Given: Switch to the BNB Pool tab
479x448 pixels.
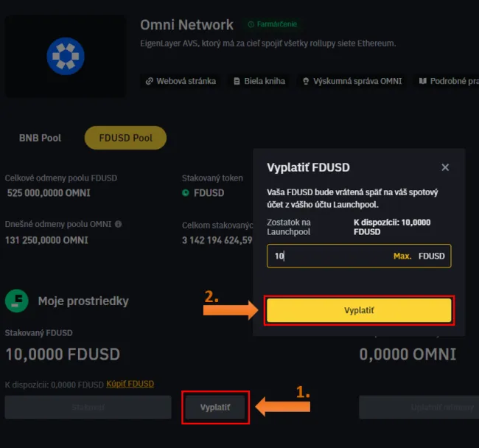Looking at the screenshot, I should coord(40,138).
